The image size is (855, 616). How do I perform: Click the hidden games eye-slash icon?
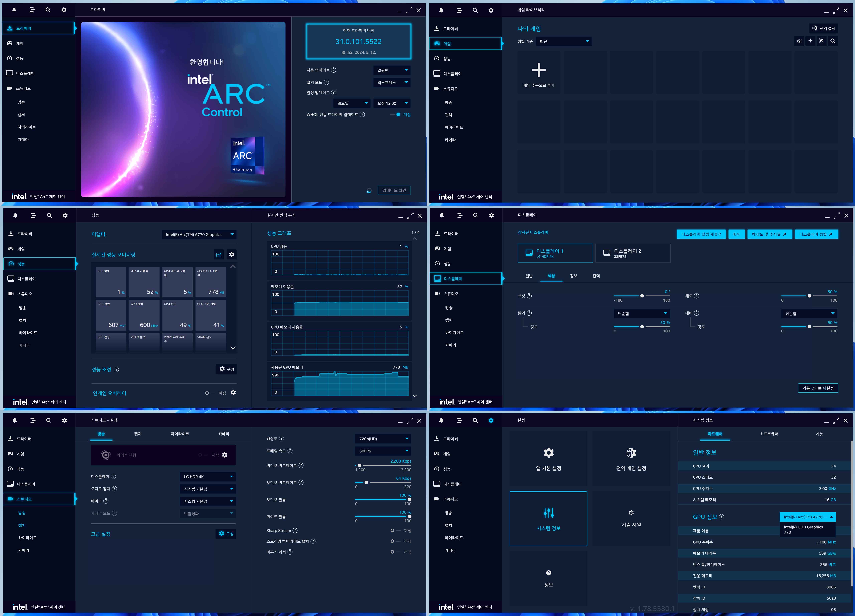(799, 41)
